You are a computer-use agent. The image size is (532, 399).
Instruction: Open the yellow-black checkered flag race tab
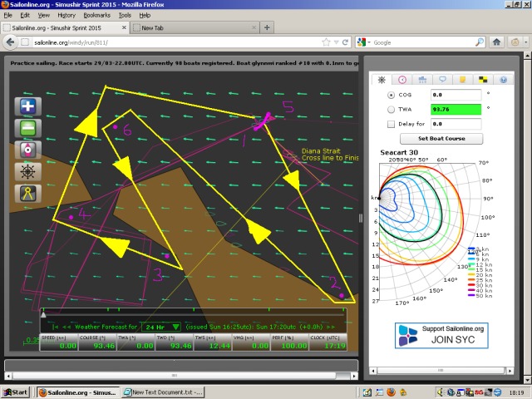(x=483, y=80)
